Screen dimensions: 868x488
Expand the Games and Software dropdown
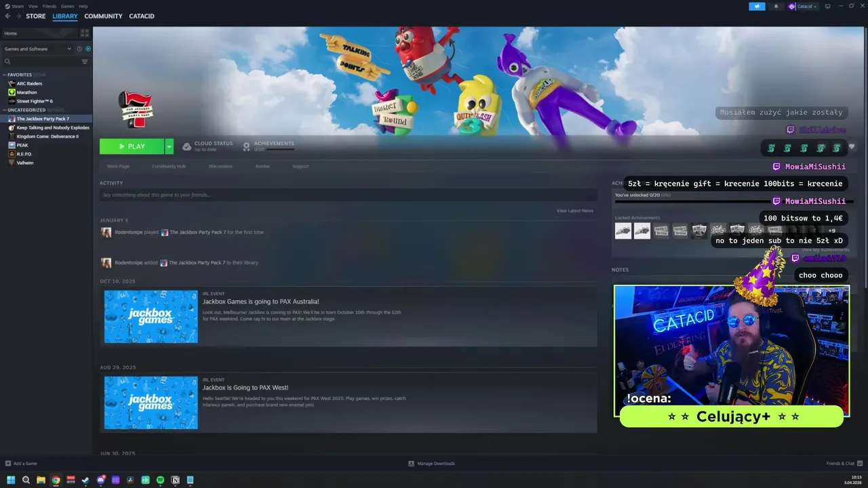point(37,49)
